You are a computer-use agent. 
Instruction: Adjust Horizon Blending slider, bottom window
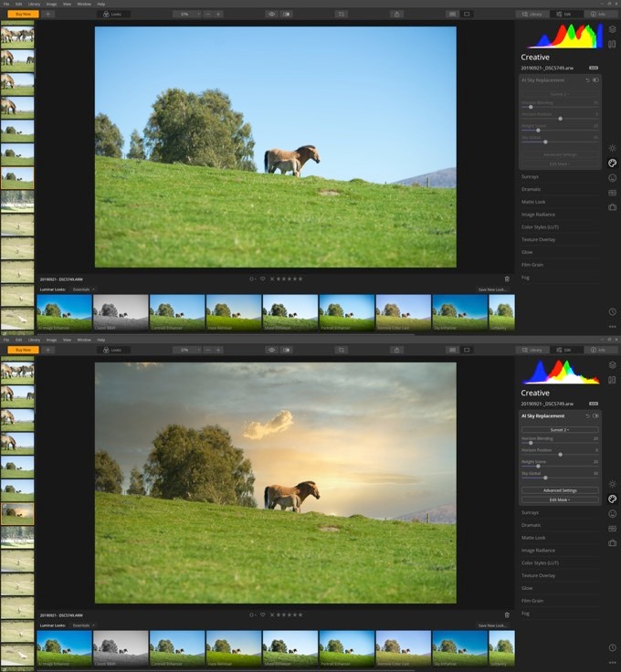click(531, 443)
